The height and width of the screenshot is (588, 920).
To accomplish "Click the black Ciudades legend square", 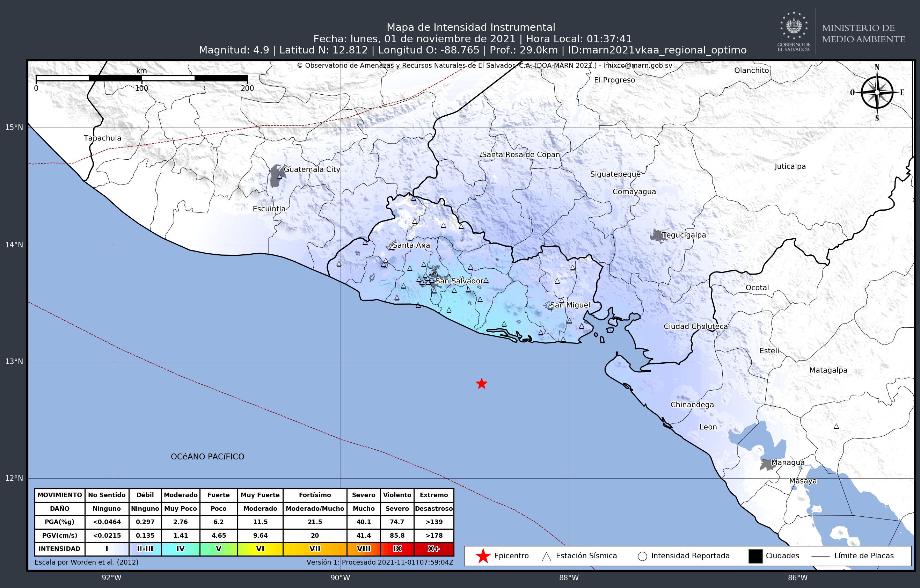I will click(x=755, y=556).
